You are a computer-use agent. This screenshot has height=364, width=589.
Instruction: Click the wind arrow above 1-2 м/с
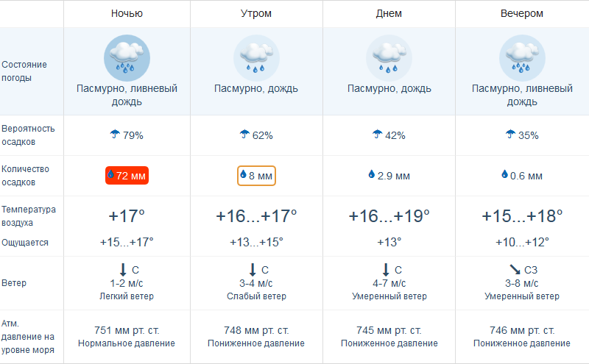[x=122, y=270]
